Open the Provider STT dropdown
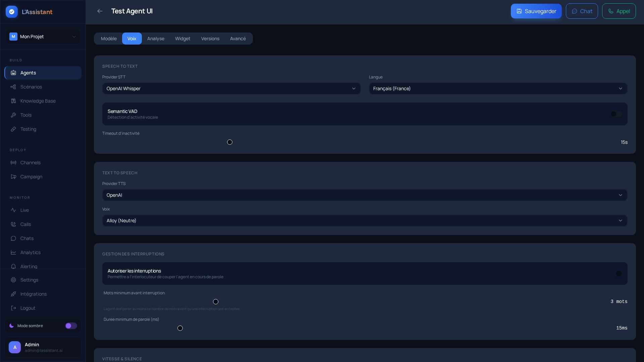Viewport: 644px width, 362px height. pyautogui.click(x=231, y=88)
